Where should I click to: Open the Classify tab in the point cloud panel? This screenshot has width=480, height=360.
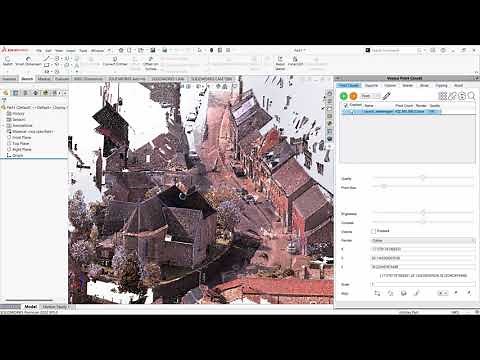(x=371, y=86)
